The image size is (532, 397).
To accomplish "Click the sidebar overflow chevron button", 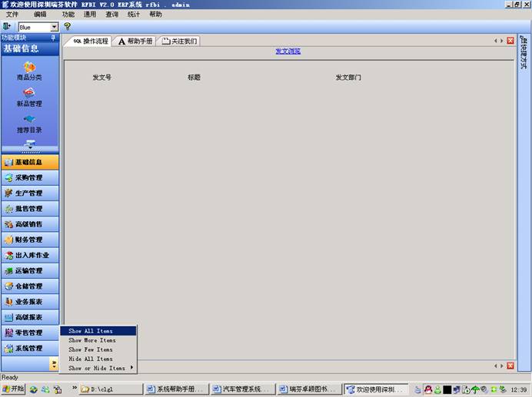I will 54,364.
